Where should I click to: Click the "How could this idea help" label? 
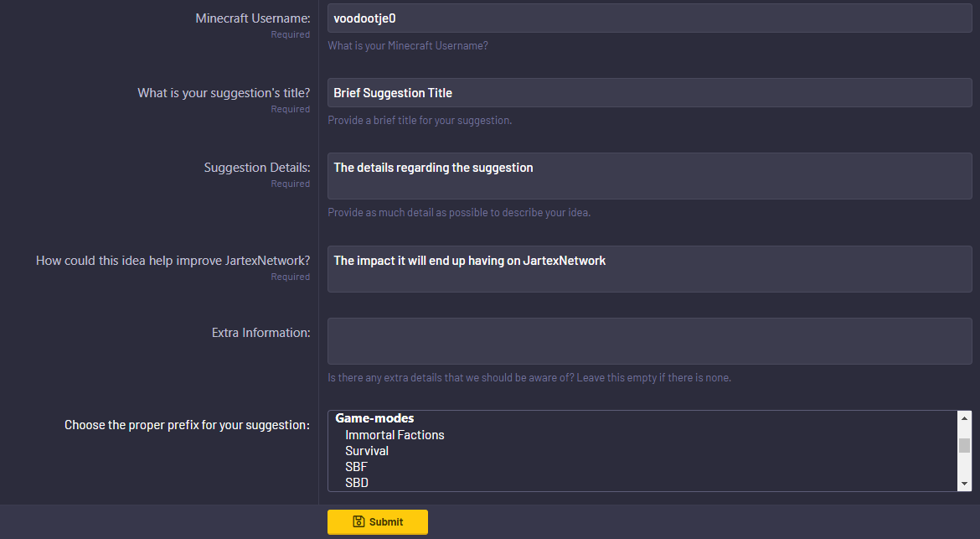pyautogui.click(x=173, y=260)
